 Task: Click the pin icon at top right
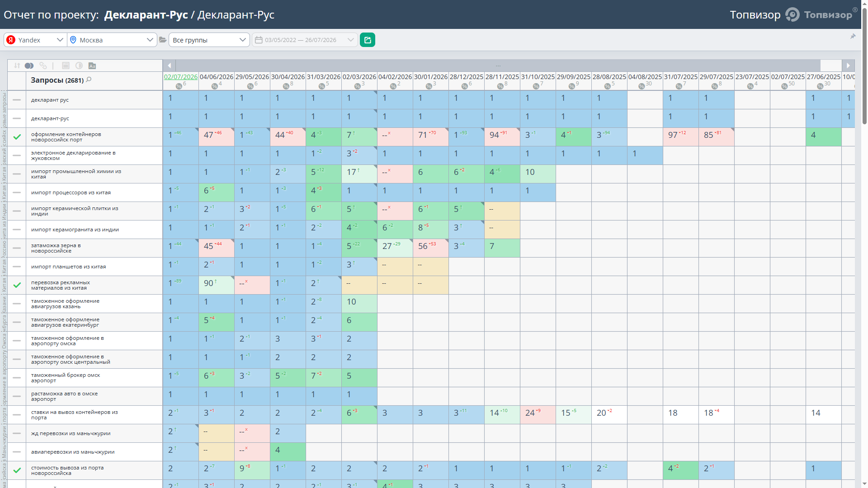tap(853, 36)
